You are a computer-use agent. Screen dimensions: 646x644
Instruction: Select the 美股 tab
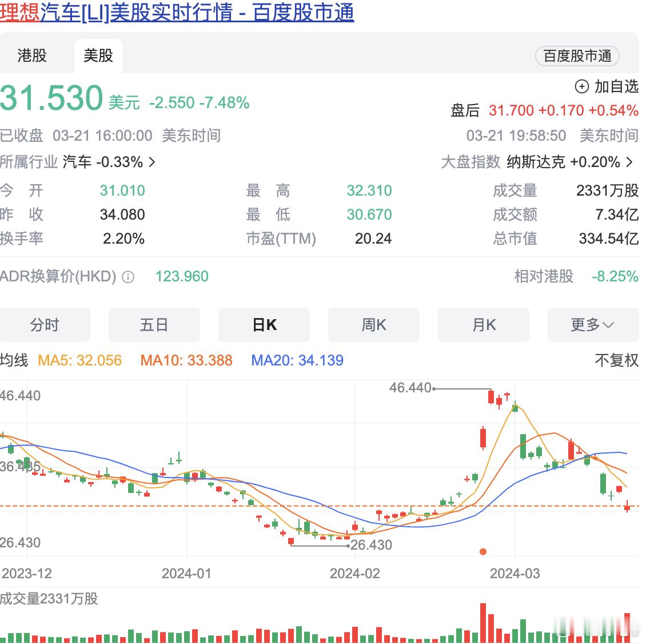tap(98, 55)
